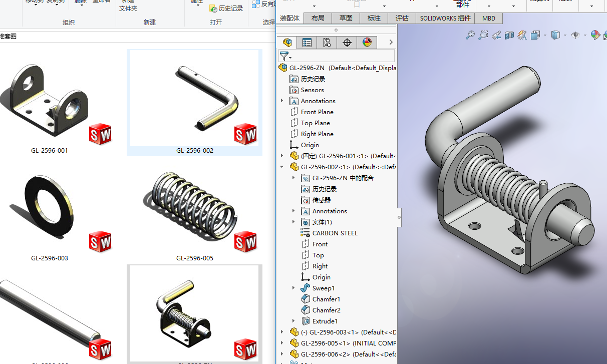This screenshot has width=607, height=364.
Task: Select Top Plane in the feature tree
Action: click(315, 123)
